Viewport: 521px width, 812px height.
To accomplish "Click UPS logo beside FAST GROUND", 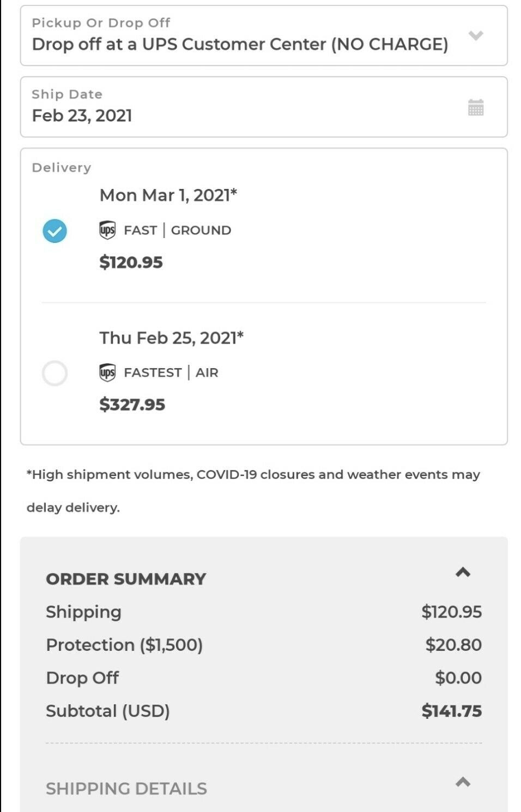I will click(107, 230).
